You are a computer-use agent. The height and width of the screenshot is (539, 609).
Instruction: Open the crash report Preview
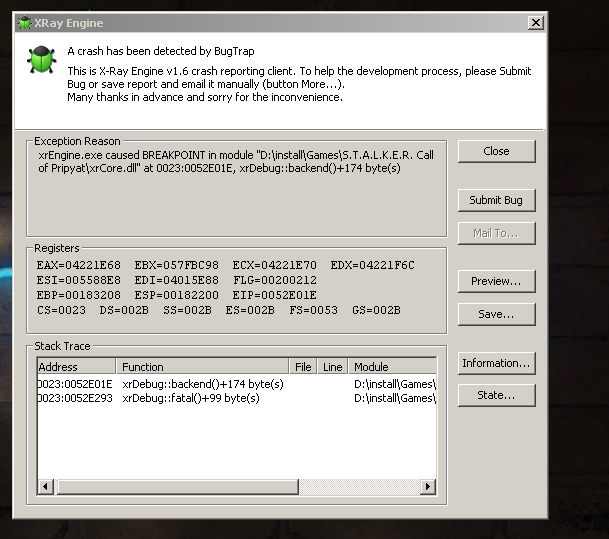coord(496,281)
